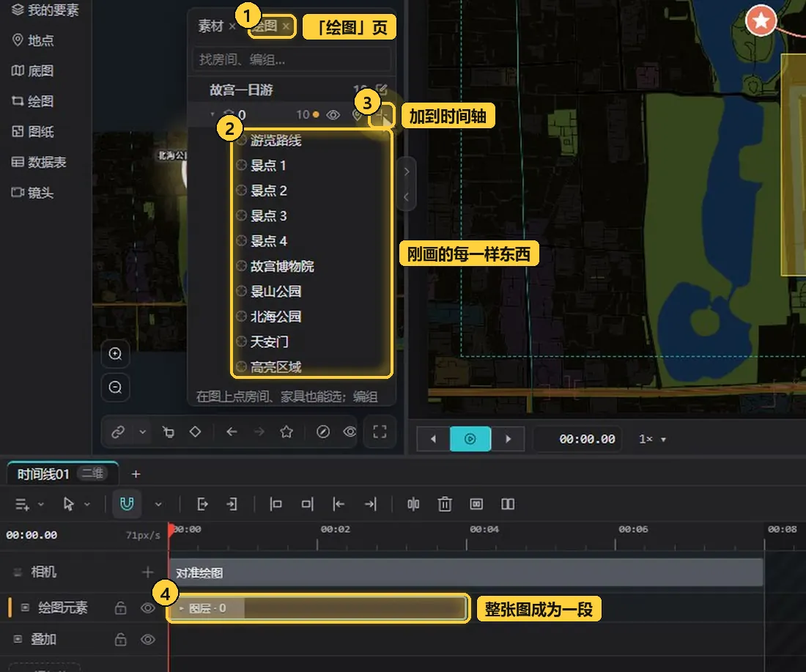Expand the 图层 · 0 clip triangle
This screenshot has width=806, height=672.
coord(182,608)
